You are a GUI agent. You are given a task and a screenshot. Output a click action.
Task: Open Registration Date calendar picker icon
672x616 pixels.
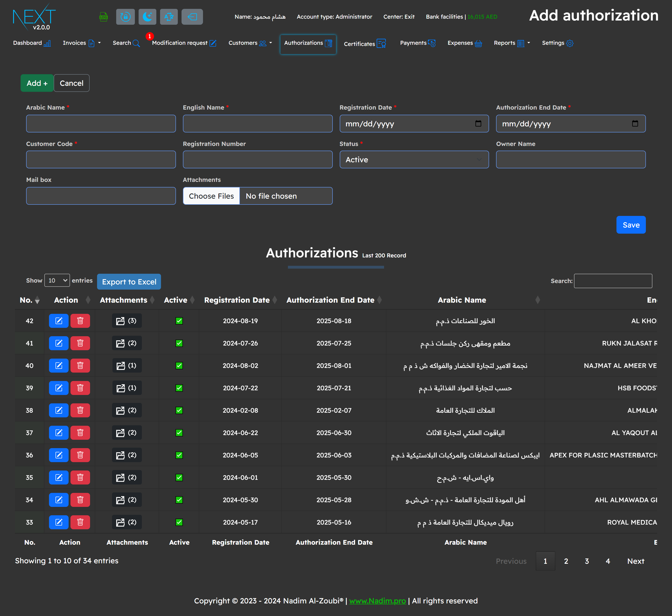point(478,124)
